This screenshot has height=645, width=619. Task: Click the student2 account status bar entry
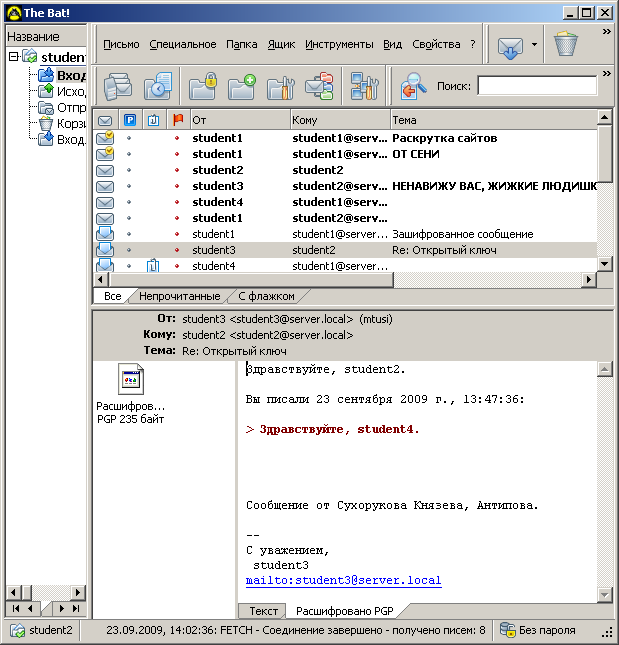[x=42, y=630]
